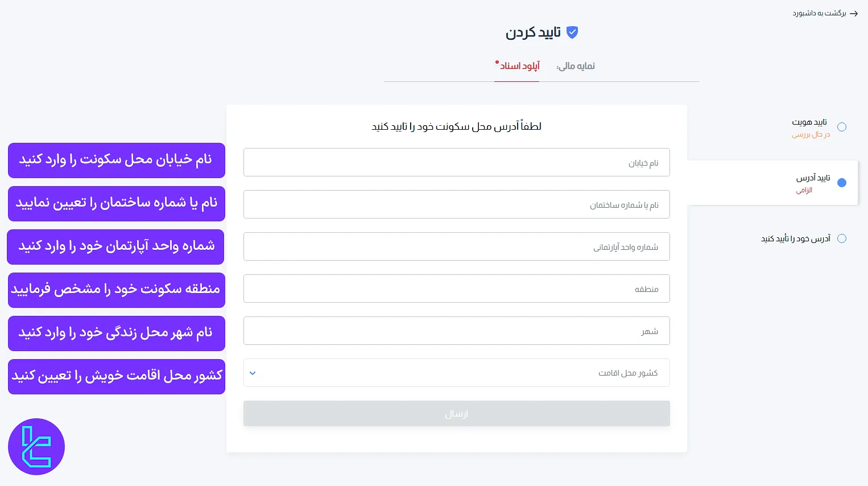Click the در حال بررسی status text
868x486 pixels.
click(x=811, y=135)
